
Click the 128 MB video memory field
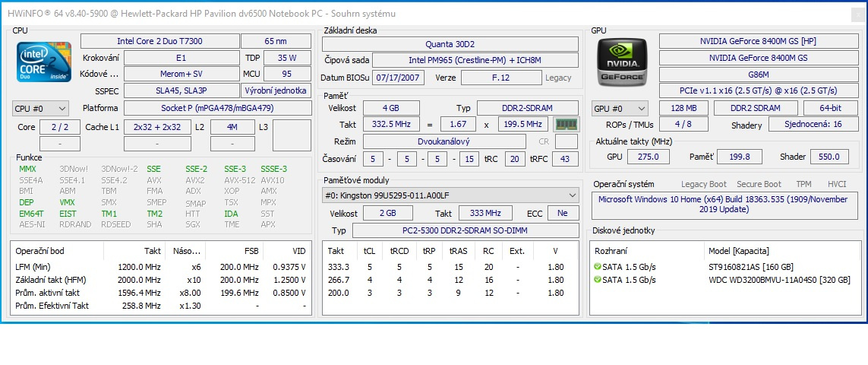tap(683, 108)
